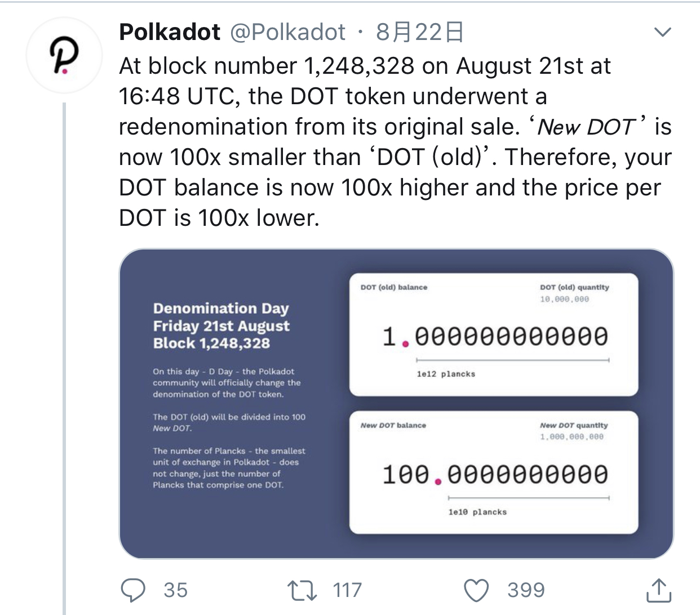
Task: Retweet this Polkadot post
Action: pyautogui.click(x=302, y=591)
